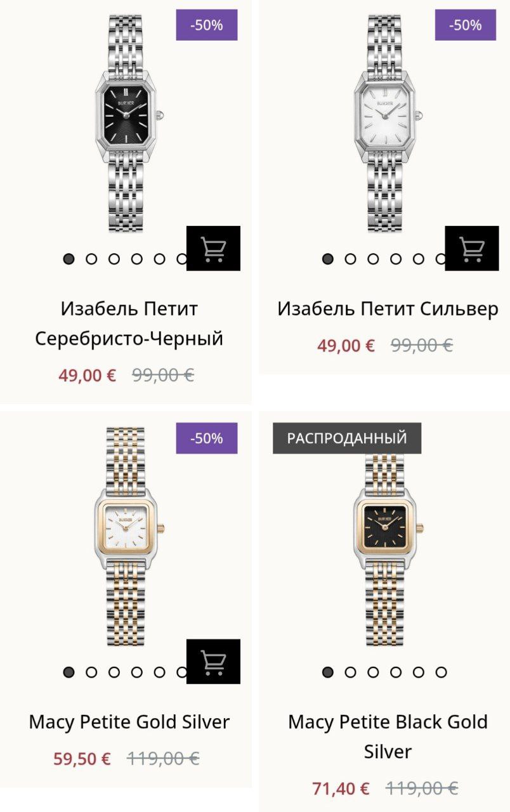Add Macy Petite Gold Silver to cart

(x=213, y=661)
